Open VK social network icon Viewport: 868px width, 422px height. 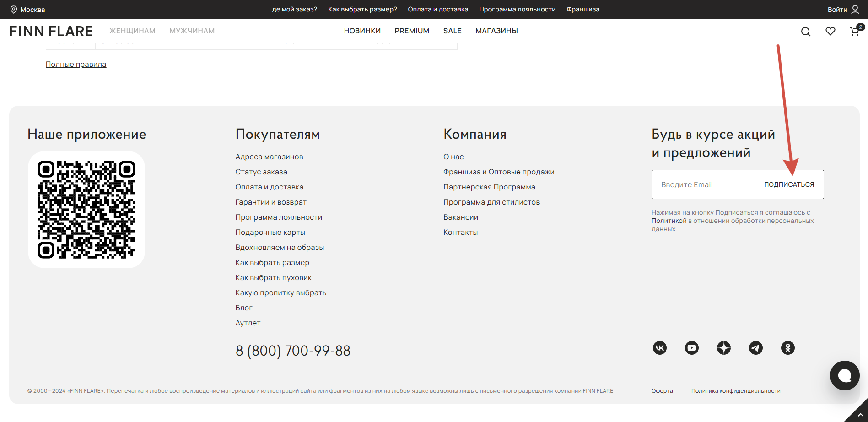(x=660, y=348)
